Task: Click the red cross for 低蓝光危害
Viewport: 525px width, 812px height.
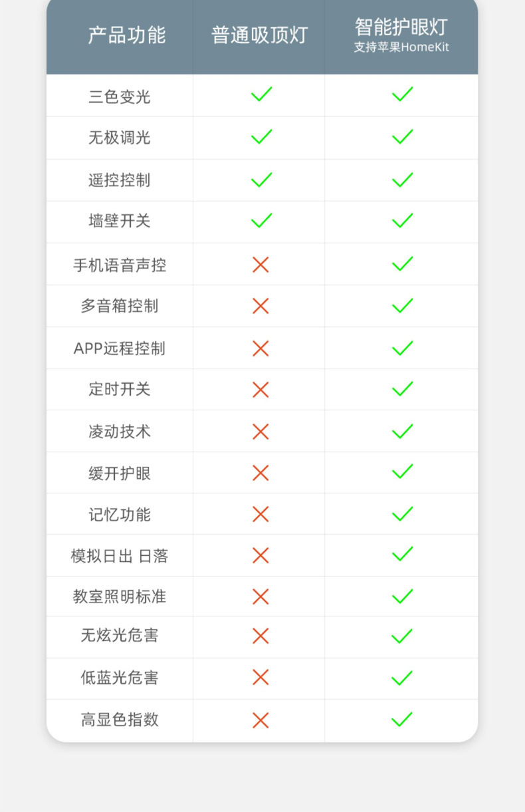Action: (261, 678)
